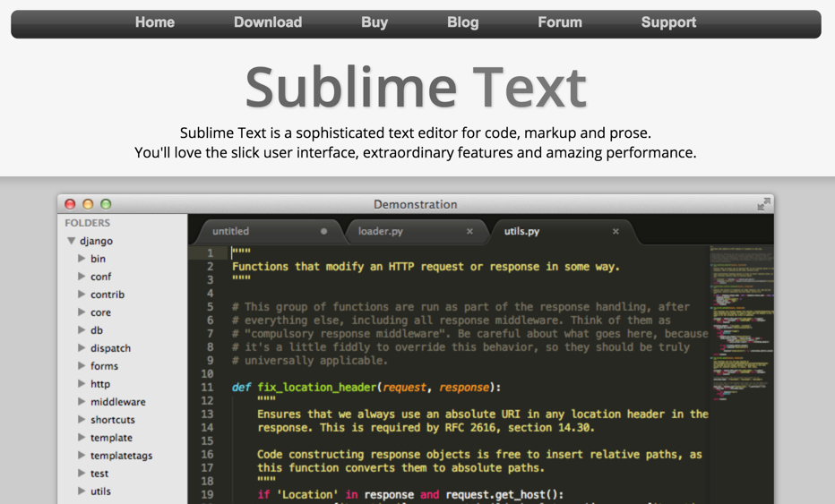Viewport: 835px width, 504px height.
Task: Select the bin folder name
Action: click(x=98, y=259)
